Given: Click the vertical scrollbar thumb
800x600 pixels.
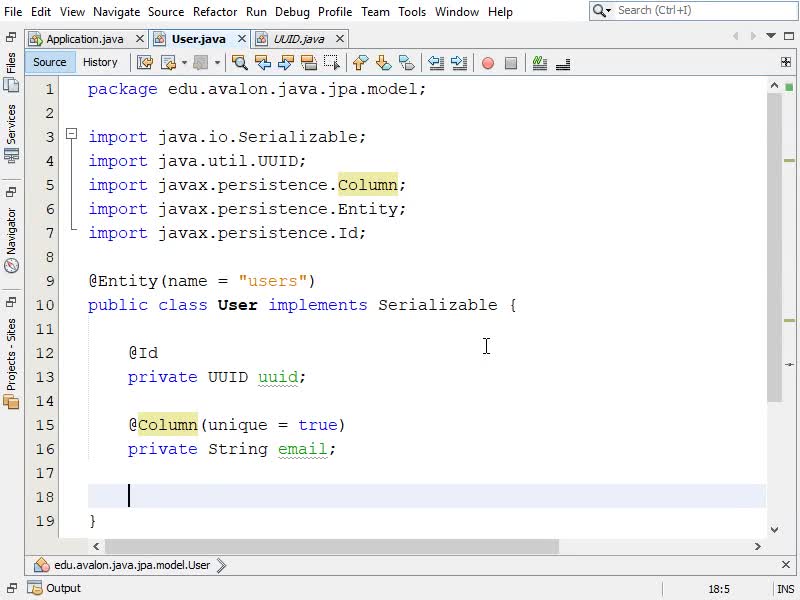Looking at the screenshot, I should (774, 247).
